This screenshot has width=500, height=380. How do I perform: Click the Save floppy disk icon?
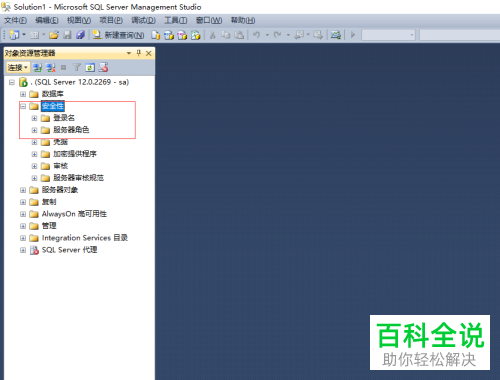tap(67, 35)
